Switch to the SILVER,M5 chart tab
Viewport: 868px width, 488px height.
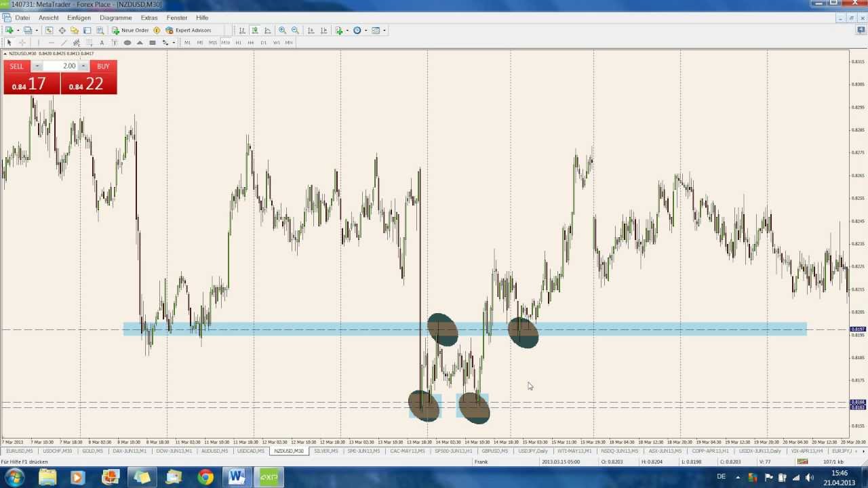(325, 451)
